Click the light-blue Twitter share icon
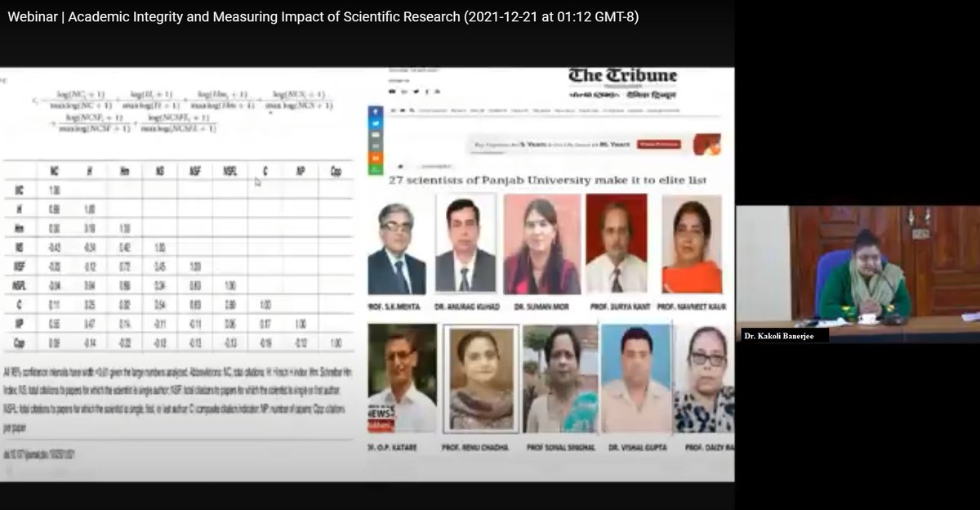Screen dimensions: 980x510 click(x=376, y=123)
